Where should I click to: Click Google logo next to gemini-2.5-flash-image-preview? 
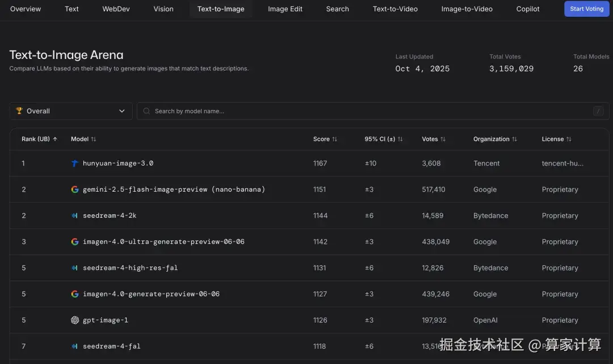click(x=75, y=189)
